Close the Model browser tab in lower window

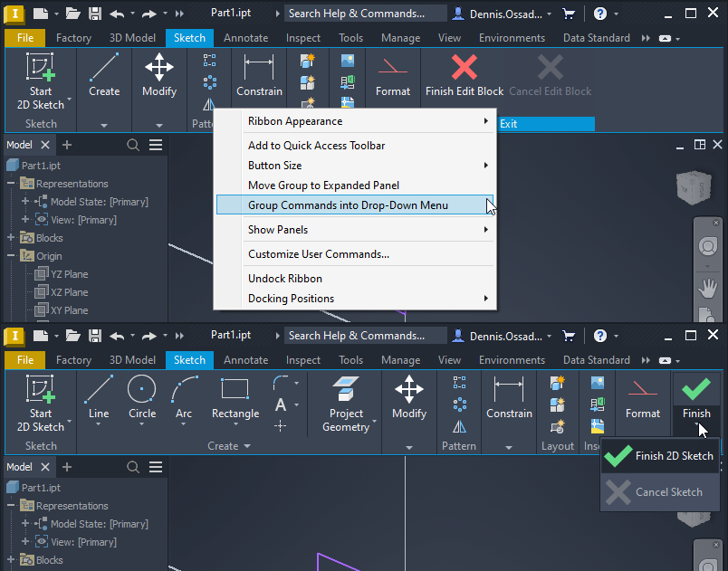coord(45,467)
